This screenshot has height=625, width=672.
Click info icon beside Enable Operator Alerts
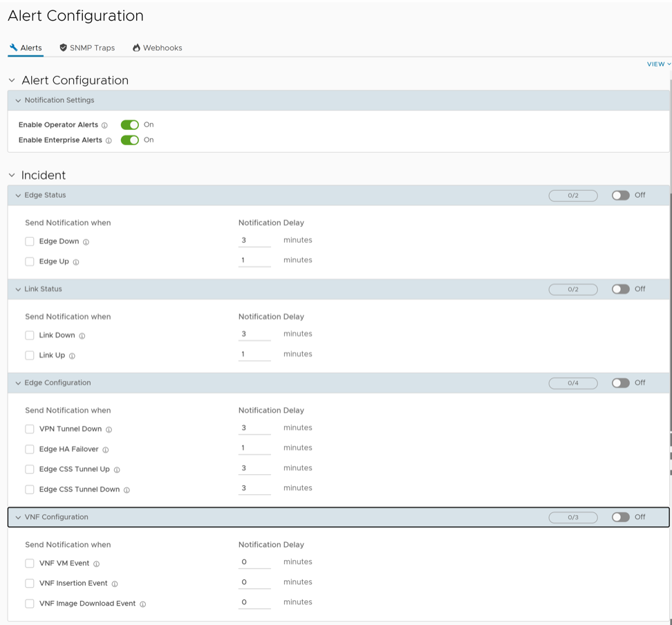(x=104, y=126)
